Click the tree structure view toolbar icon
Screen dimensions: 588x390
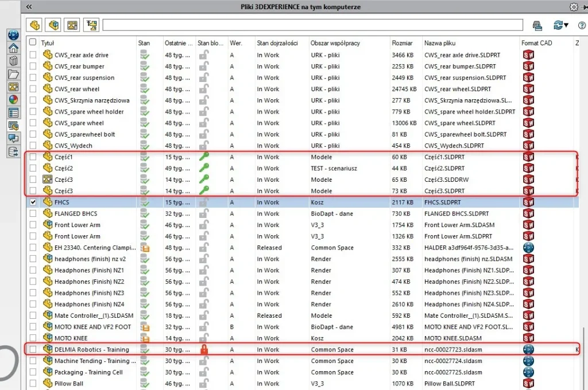(91, 25)
